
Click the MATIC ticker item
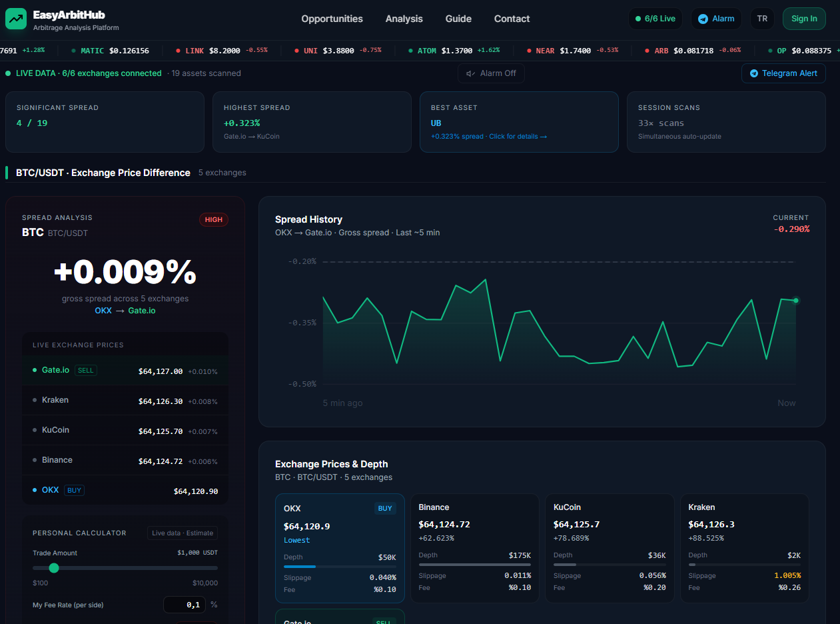111,51
